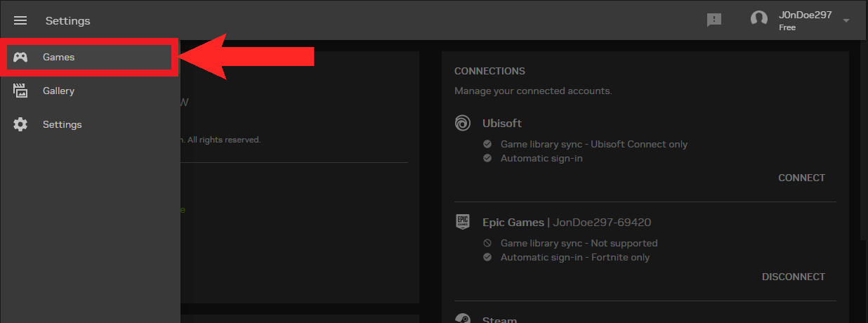Click the vertical scrollbar on the right
The image size is (868, 323).
pyautogui.click(x=863, y=140)
